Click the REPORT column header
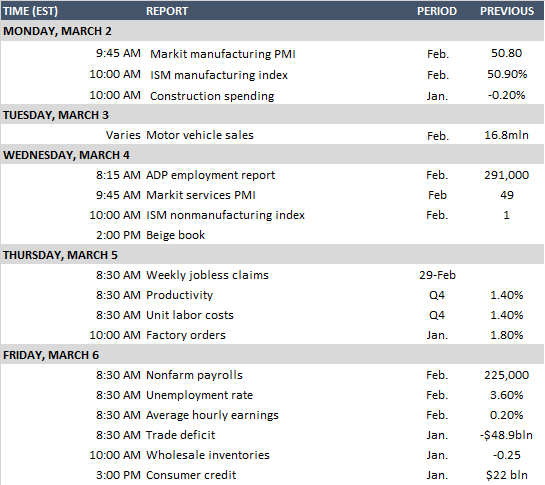The image size is (545, 485). 167,11
